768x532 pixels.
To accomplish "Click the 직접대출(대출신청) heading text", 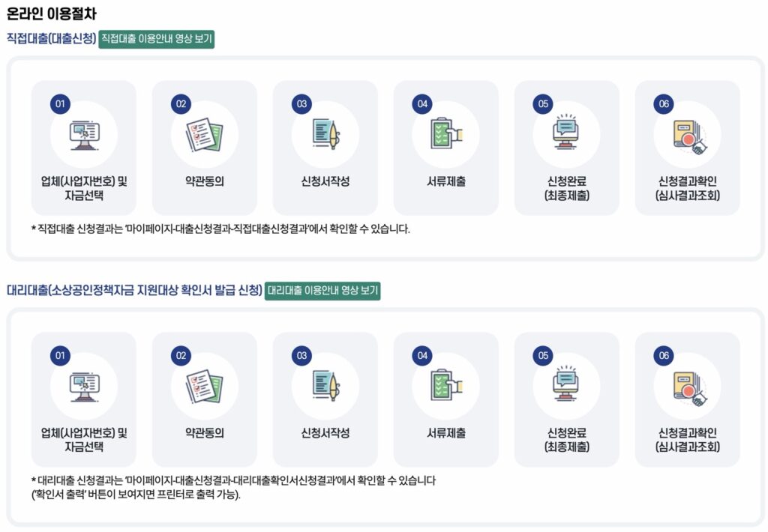I will [x=51, y=39].
